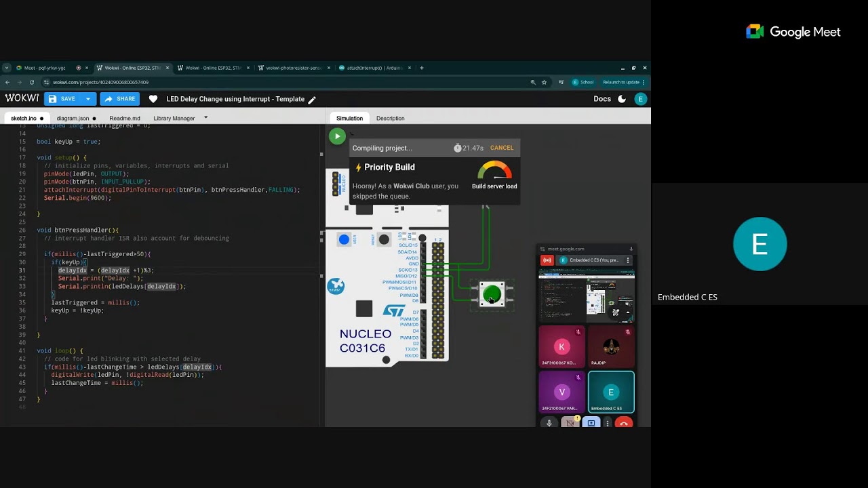Switch to the sketch.ino tab
This screenshot has width=868, height=488.
(27, 118)
